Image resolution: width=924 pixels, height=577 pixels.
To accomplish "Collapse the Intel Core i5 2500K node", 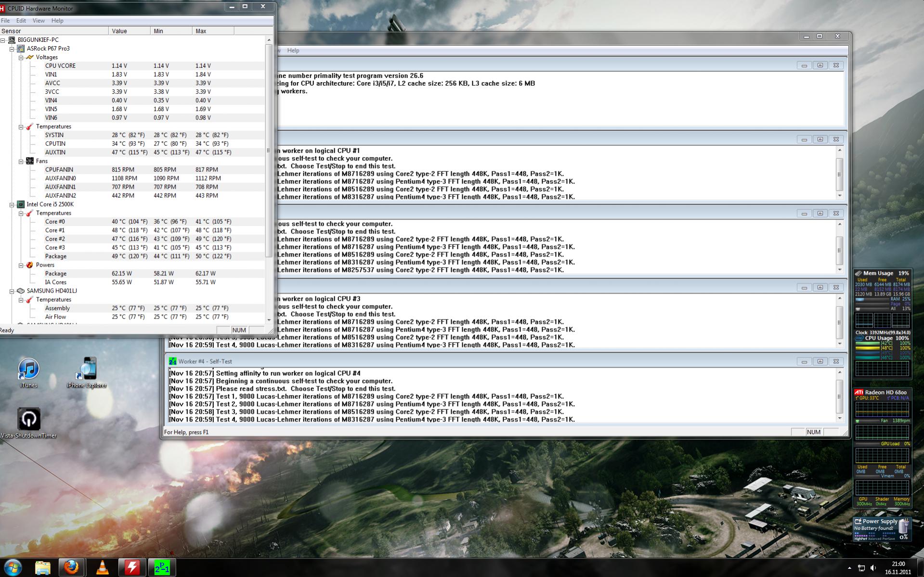I will [x=12, y=205].
